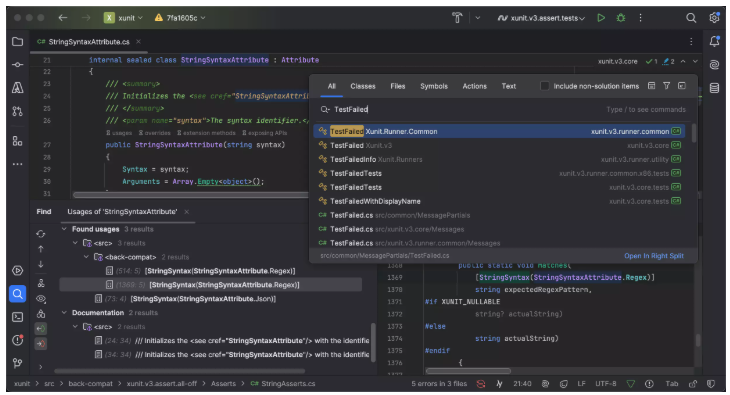
Task: Open the xunit solution dropdown
Action: tap(123, 18)
